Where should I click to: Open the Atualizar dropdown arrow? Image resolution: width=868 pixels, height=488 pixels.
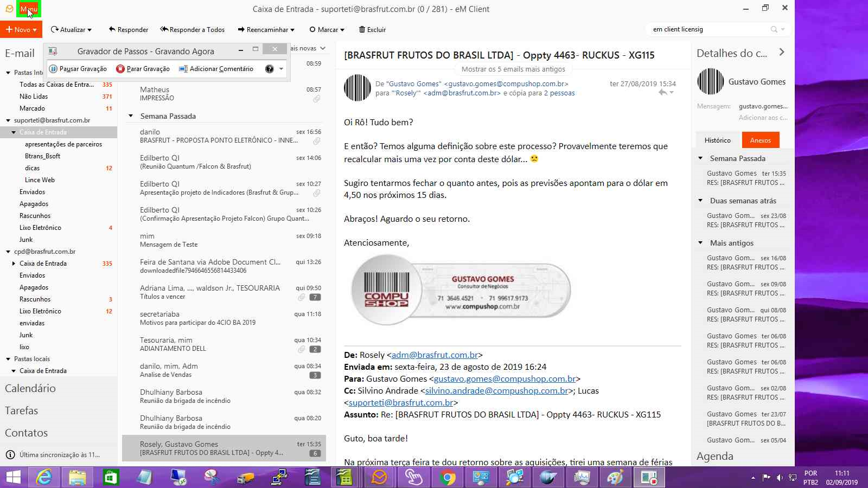tap(90, 30)
